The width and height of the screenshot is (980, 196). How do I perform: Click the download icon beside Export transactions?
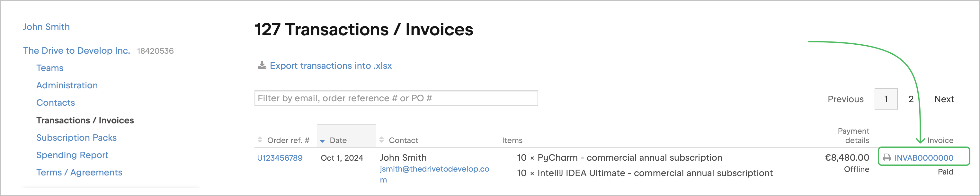click(x=262, y=66)
